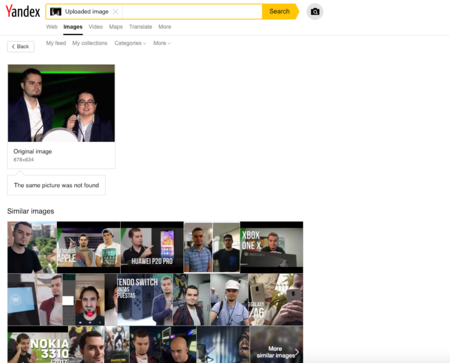Viewport: 450px width, 363px height.
Task: Open the man in blue checkered shirt thumbnail
Action: (198, 247)
